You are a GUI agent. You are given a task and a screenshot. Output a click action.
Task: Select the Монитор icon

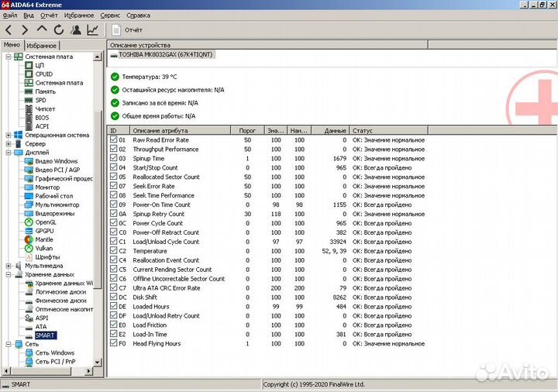click(29, 187)
